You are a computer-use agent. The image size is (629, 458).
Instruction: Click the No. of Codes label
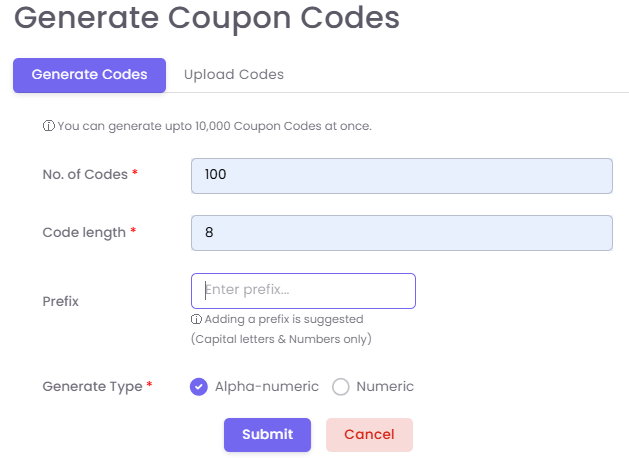(85, 175)
